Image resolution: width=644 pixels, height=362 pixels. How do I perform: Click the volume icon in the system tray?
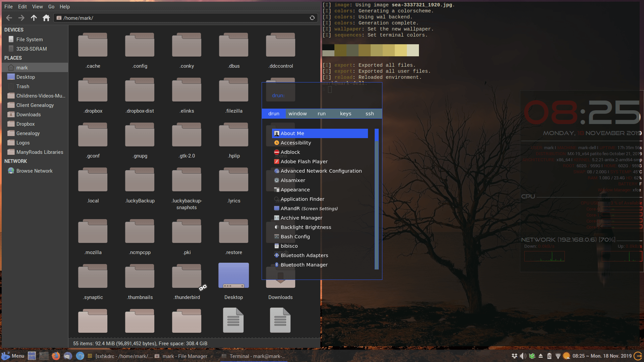click(x=522, y=356)
